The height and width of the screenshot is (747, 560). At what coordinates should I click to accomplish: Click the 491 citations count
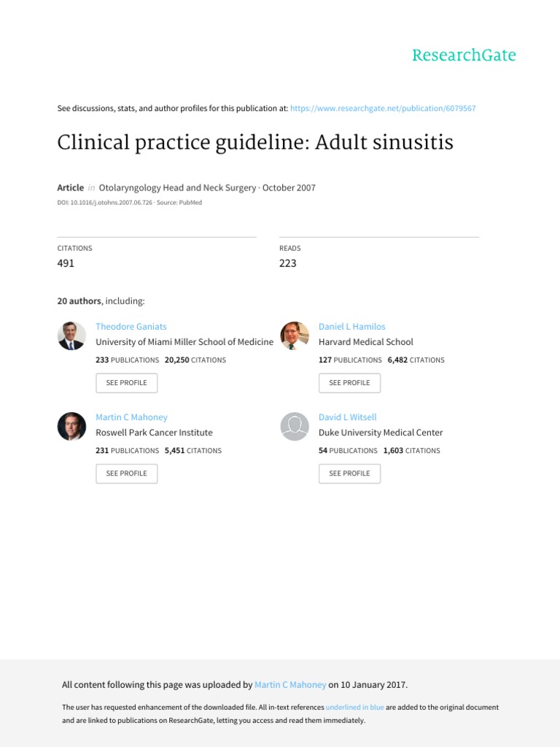66,263
